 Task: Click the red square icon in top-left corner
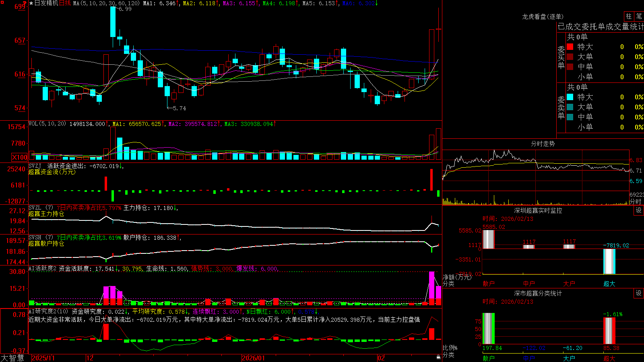pyautogui.click(x=2, y=2)
